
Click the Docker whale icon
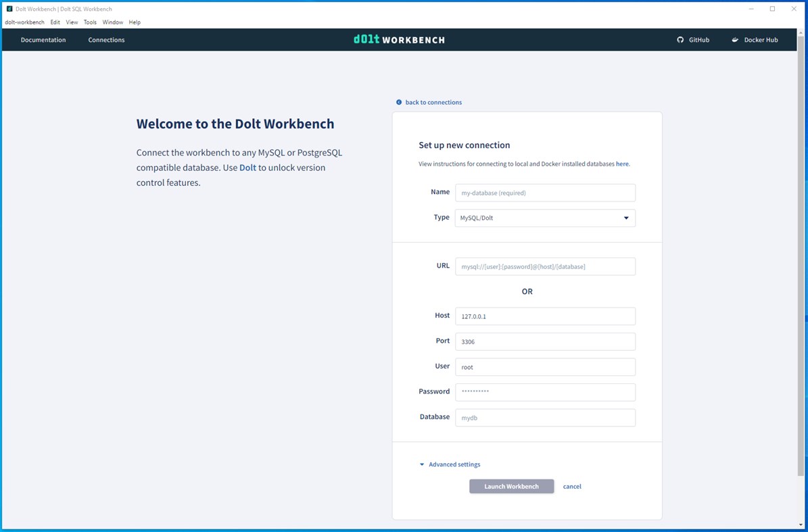tap(735, 40)
